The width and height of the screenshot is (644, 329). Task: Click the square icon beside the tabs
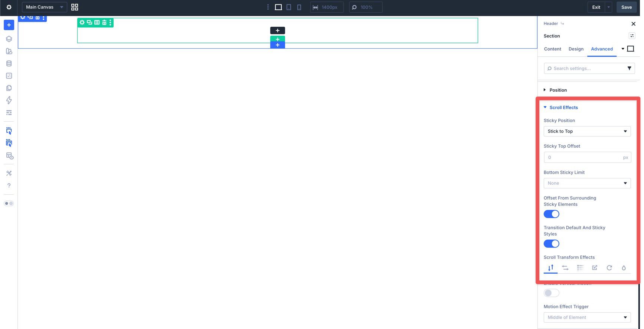(630, 49)
